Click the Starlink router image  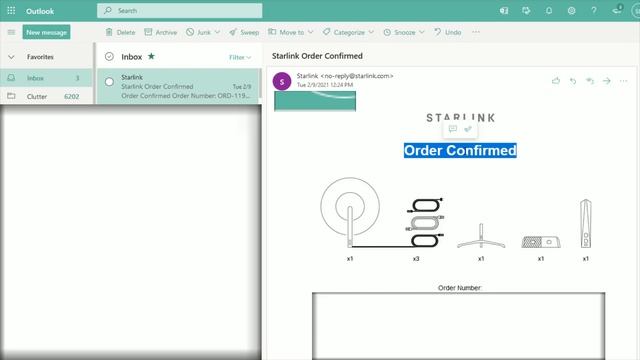click(x=586, y=223)
